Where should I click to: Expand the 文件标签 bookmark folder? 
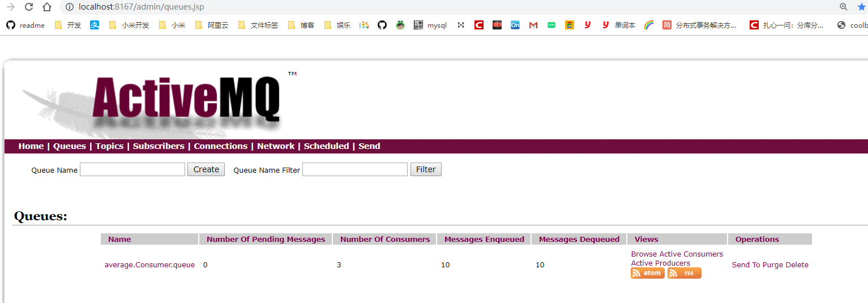(x=258, y=25)
